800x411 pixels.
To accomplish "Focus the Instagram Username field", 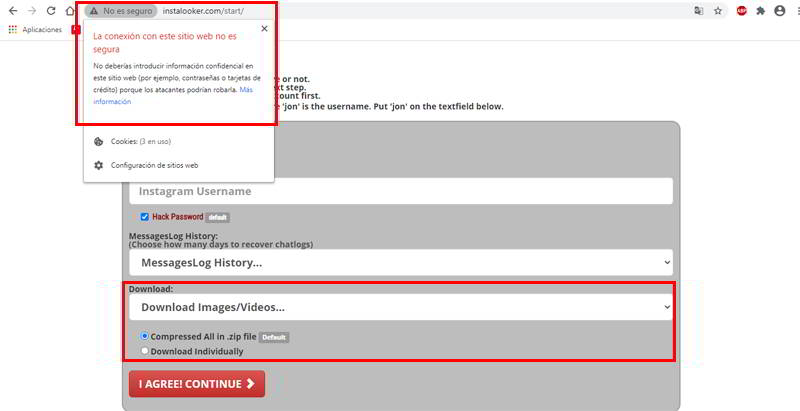I will 401,191.
